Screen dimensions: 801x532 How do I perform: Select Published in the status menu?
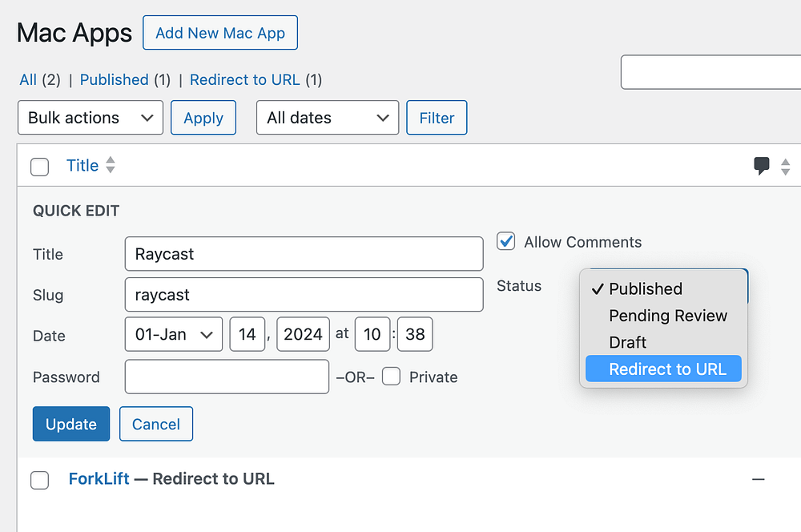click(x=645, y=289)
